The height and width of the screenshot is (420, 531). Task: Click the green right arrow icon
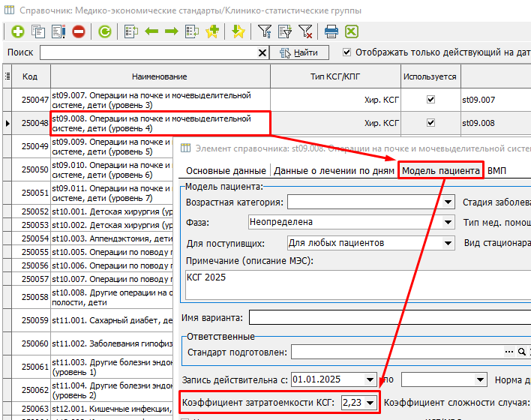[x=171, y=31]
